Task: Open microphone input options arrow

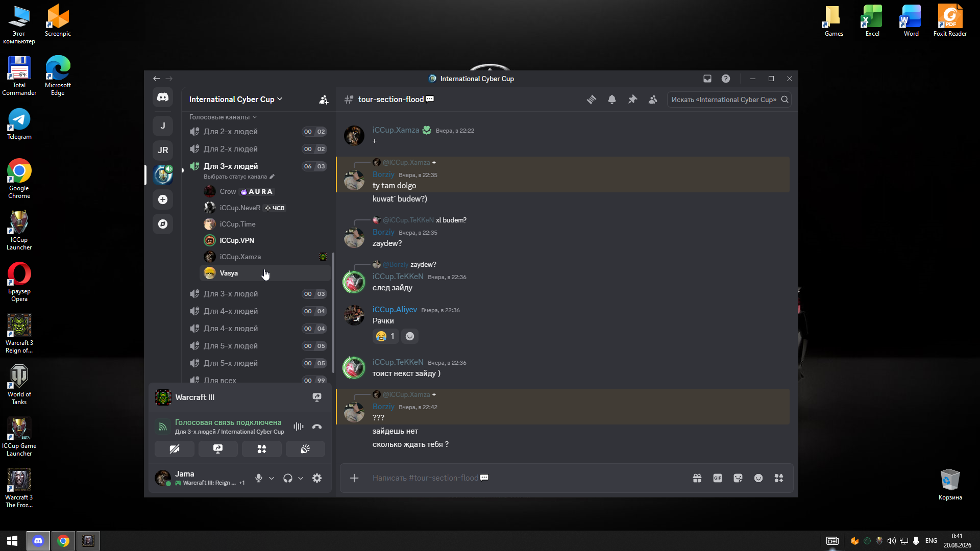Action: [x=272, y=478]
